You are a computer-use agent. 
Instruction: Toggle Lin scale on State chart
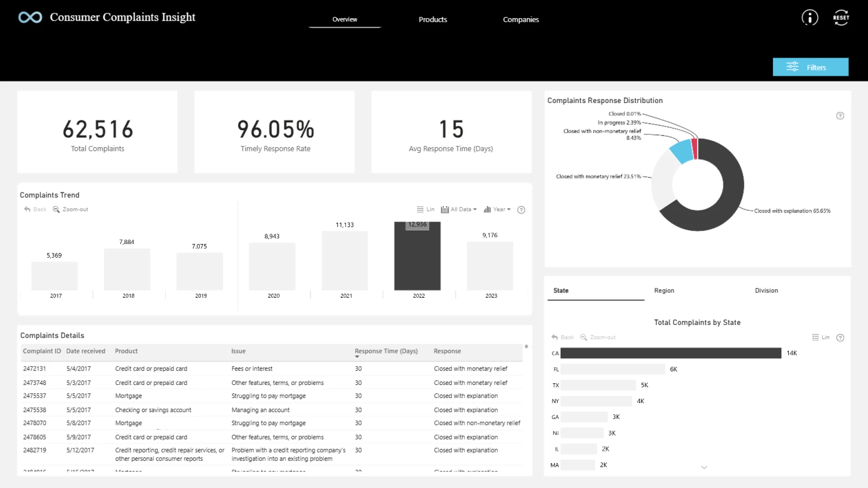tap(821, 337)
